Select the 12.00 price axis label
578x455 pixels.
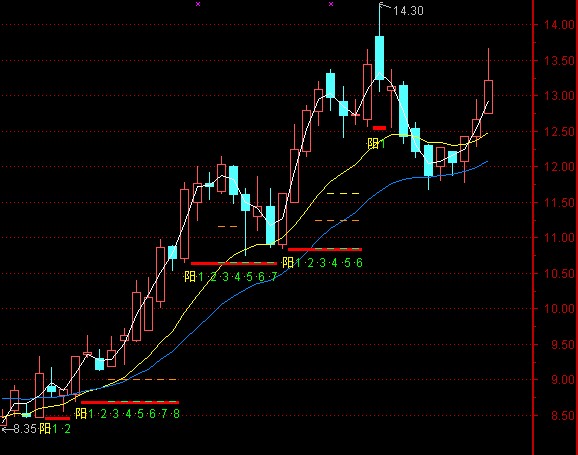[560, 167]
